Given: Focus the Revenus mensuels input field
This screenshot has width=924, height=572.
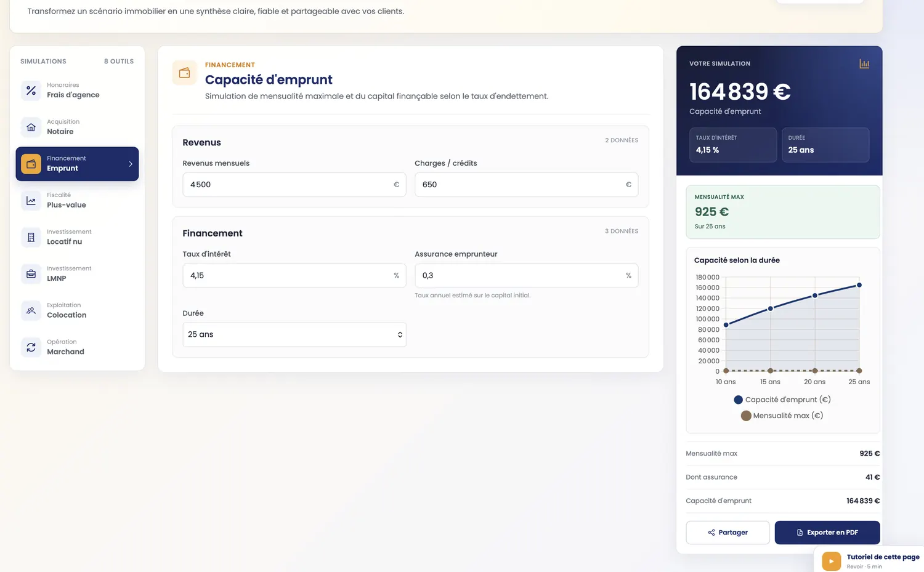Looking at the screenshot, I should (294, 185).
